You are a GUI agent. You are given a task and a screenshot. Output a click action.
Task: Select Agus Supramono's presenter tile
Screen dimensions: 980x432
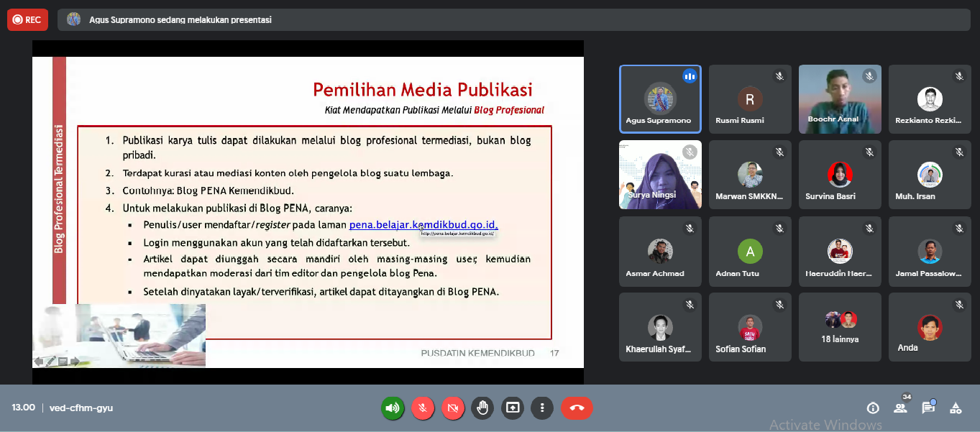[660, 99]
